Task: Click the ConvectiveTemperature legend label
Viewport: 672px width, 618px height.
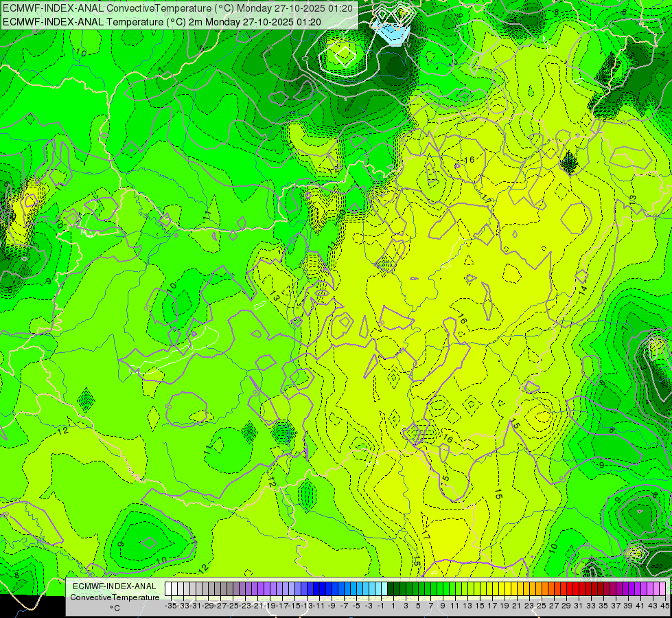Action: click(115, 597)
